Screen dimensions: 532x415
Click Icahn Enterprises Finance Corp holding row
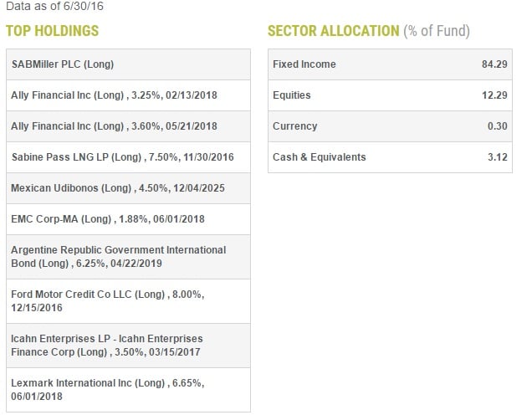point(107,345)
